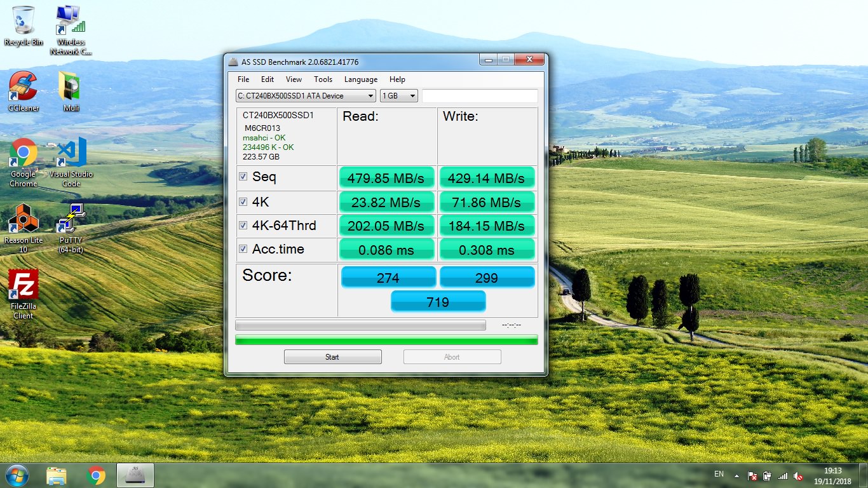Click the Score: label
868x488 pixels.
tap(267, 276)
